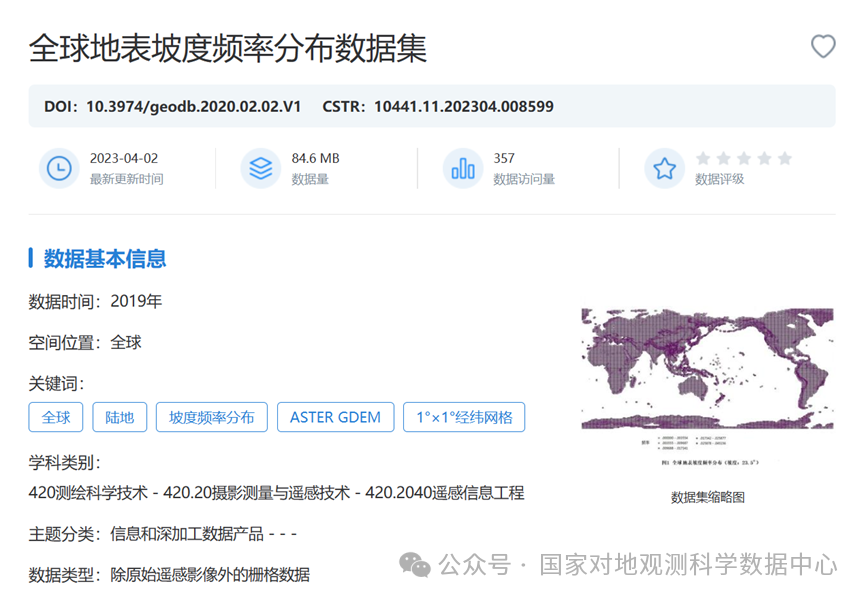Click the CSTR 10441.11.202304.008599 identifier

[x=438, y=106]
